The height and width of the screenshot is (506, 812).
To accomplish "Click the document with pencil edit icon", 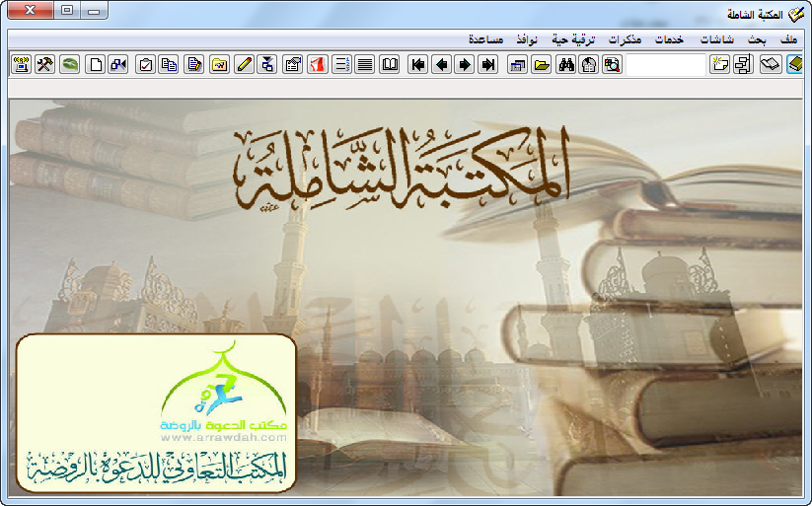I will 193,65.
